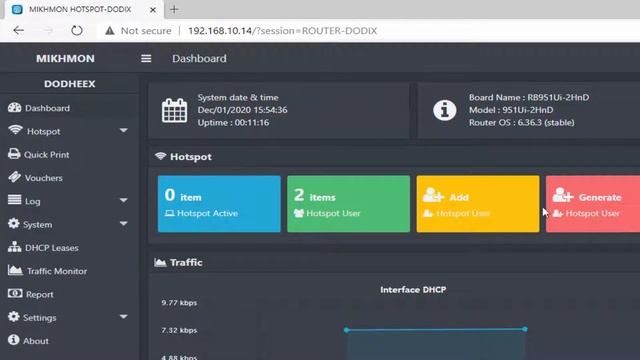Click the Vouchers ticket icon
The image size is (640, 360).
(14, 177)
